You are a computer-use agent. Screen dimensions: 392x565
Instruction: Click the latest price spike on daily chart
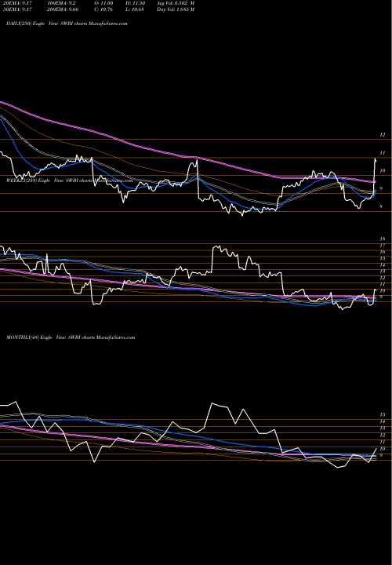pyautogui.click(x=376, y=159)
